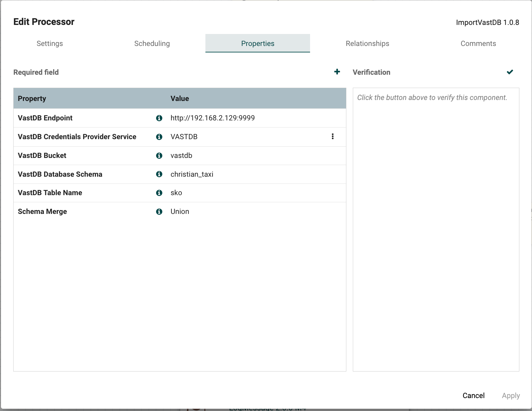
Task: Open the Comments tab
Action: point(478,43)
